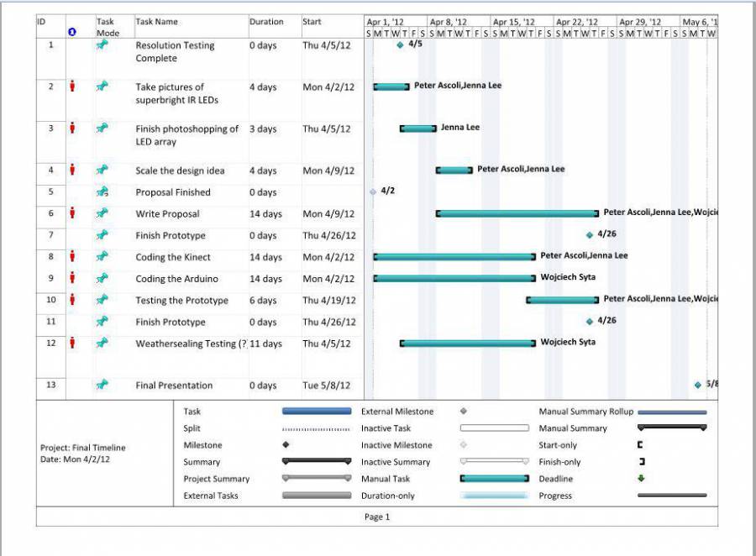This screenshot has height=556, width=756.
Task: Click the task mode pin for Coding the Kinect
Action: [x=102, y=256]
